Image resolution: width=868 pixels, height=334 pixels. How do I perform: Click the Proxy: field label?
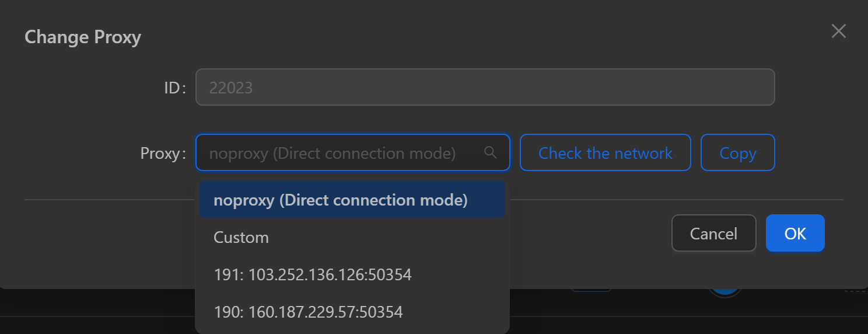click(x=163, y=154)
